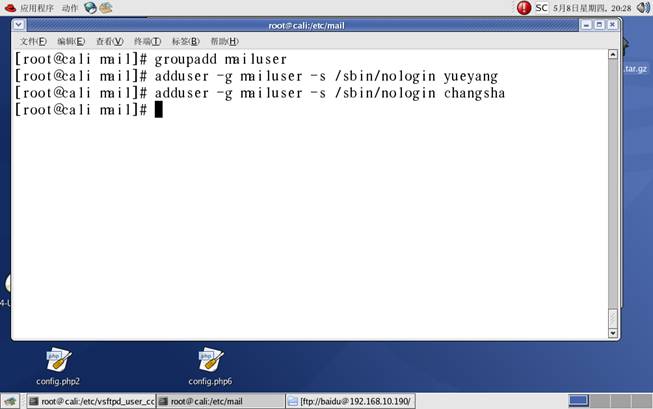Open the terminal window menu dropdown arrow
653x409 pixels.
(19, 25)
